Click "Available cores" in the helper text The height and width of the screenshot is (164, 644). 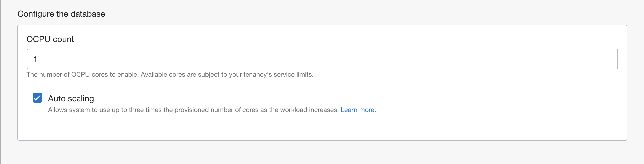[x=163, y=75]
